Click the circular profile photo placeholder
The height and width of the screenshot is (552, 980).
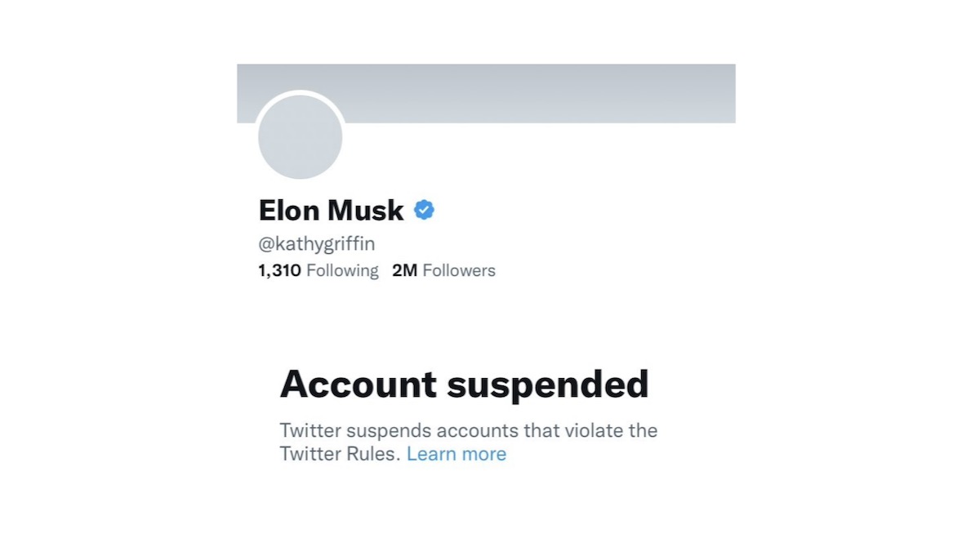click(299, 137)
